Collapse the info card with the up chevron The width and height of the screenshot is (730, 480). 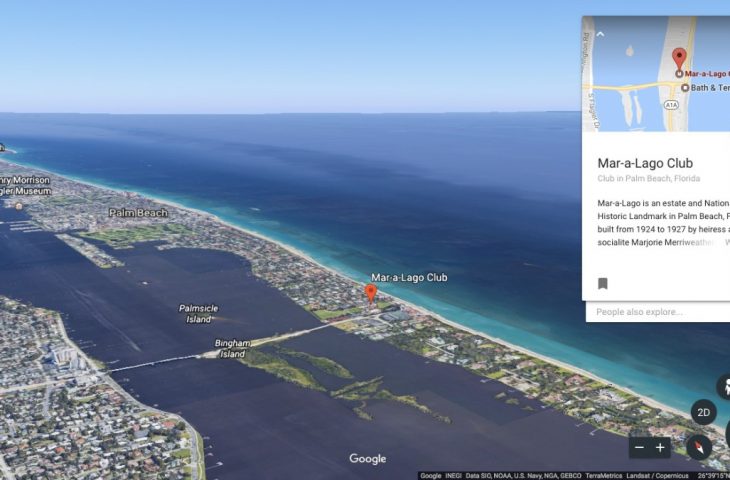point(600,34)
